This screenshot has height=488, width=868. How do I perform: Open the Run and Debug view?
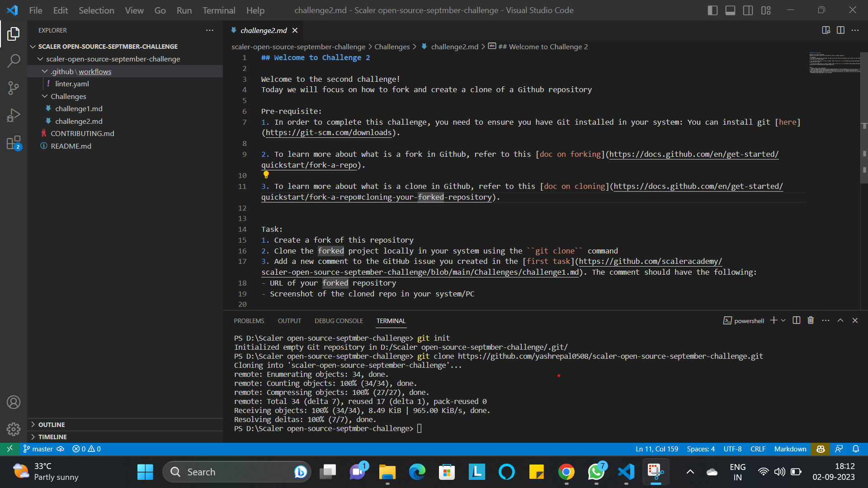[x=14, y=115]
